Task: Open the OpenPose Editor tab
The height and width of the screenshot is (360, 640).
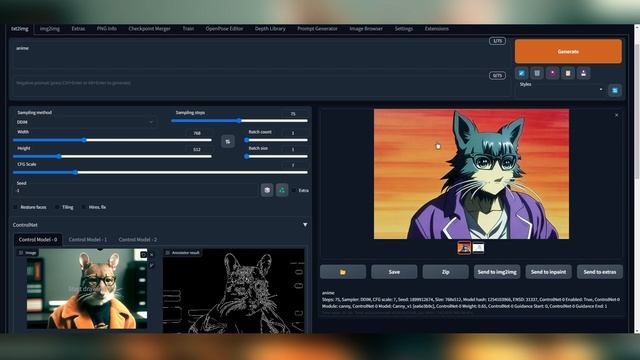Action: click(x=224, y=29)
